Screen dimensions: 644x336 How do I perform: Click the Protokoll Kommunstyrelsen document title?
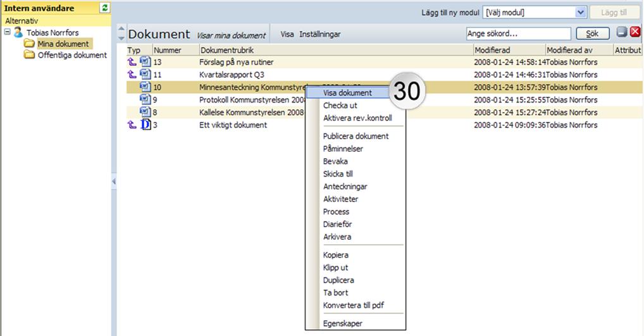click(252, 100)
